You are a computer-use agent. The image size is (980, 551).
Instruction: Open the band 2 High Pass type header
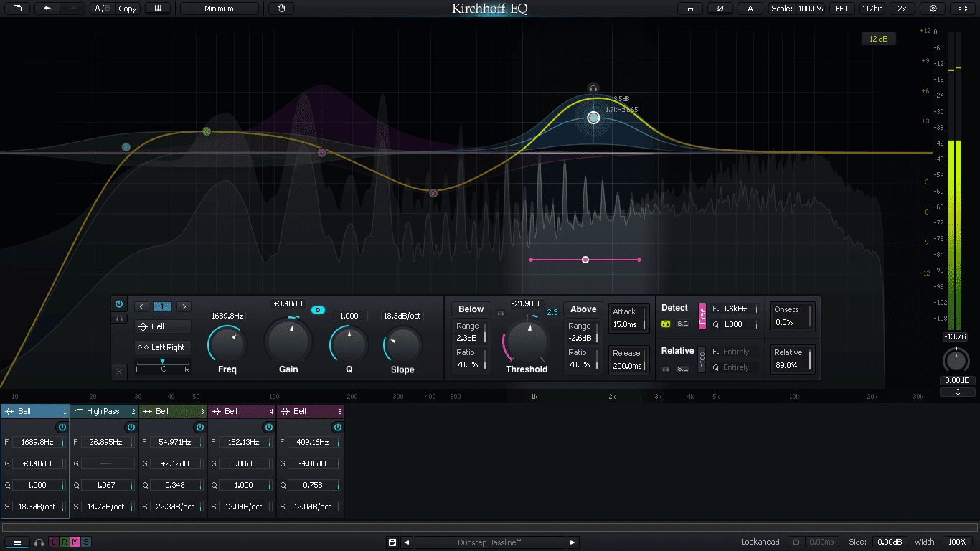[103, 411]
